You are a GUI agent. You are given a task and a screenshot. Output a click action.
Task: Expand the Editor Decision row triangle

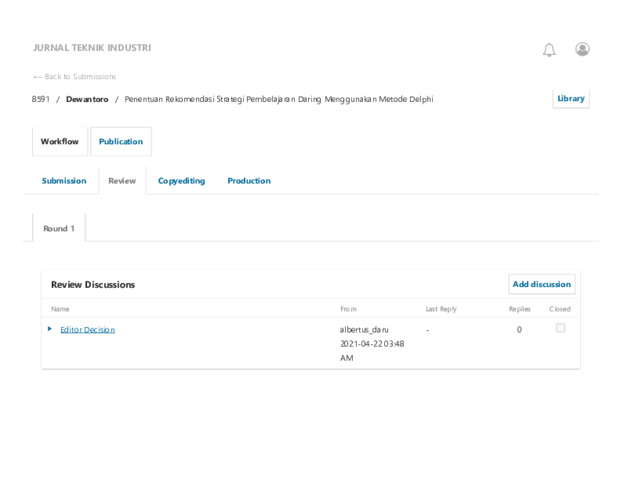(50, 329)
